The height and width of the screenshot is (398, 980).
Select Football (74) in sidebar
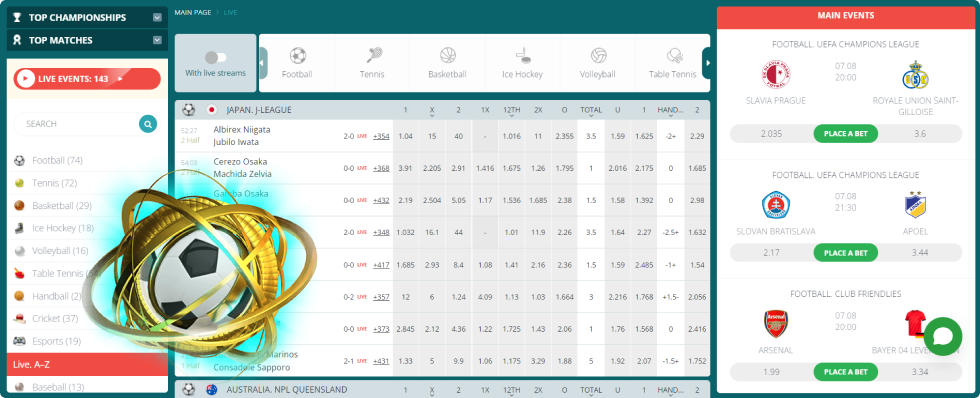pyautogui.click(x=58, y=161)
